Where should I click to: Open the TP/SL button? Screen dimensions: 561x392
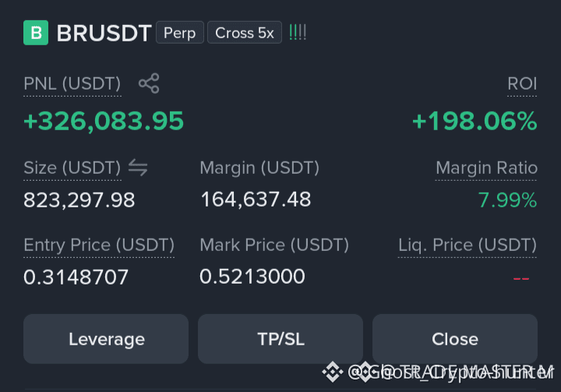tap(280, 339)
